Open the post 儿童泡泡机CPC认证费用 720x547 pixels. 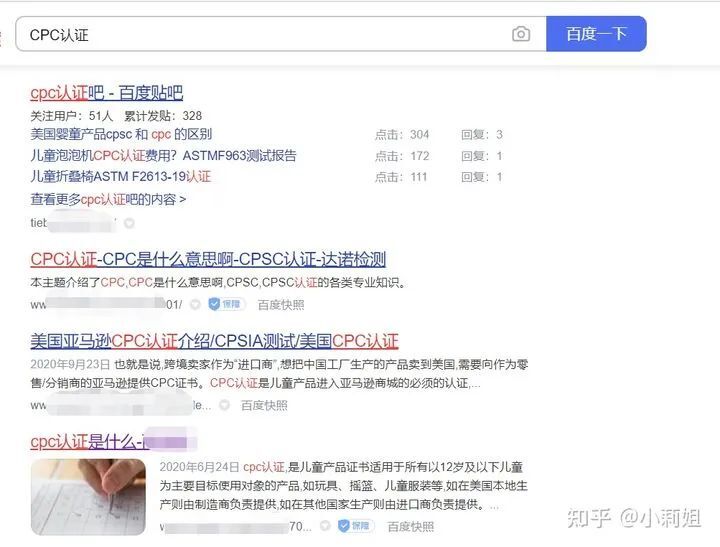163,156
